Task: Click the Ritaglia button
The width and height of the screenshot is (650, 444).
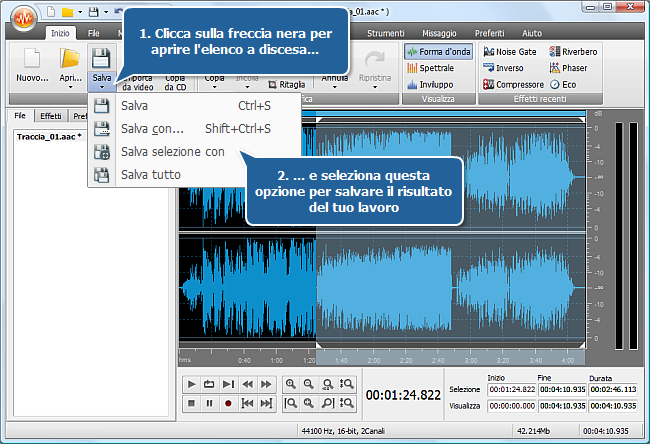Action: pyautogui.click(x=286, y=85)
